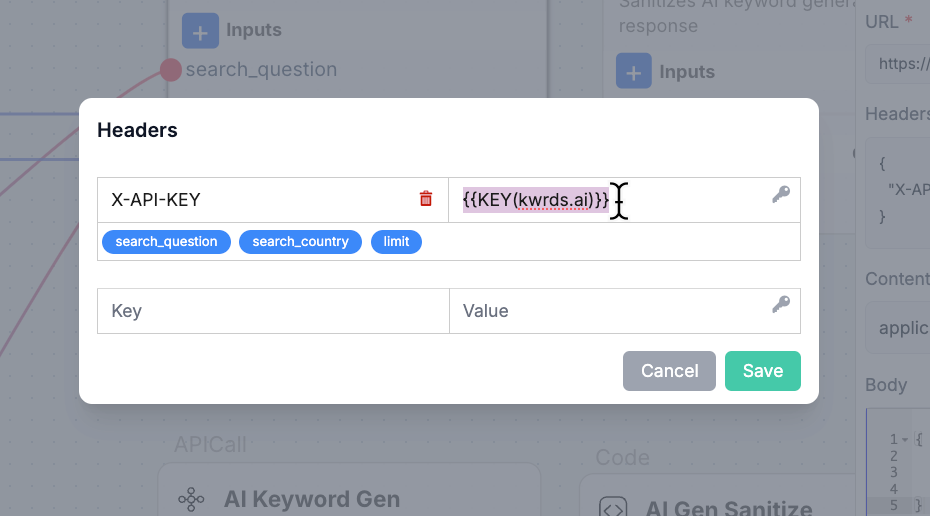Image resolution: width=930 pixels, height=516 pixels.
Task: Open the Content type field showing applic
Action: (x=897, y=328)
